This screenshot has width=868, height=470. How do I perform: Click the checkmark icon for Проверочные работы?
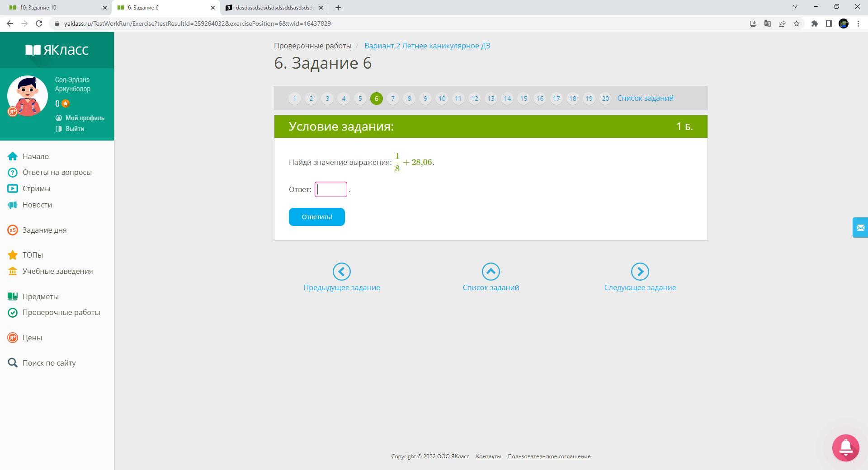coord(13,312)
